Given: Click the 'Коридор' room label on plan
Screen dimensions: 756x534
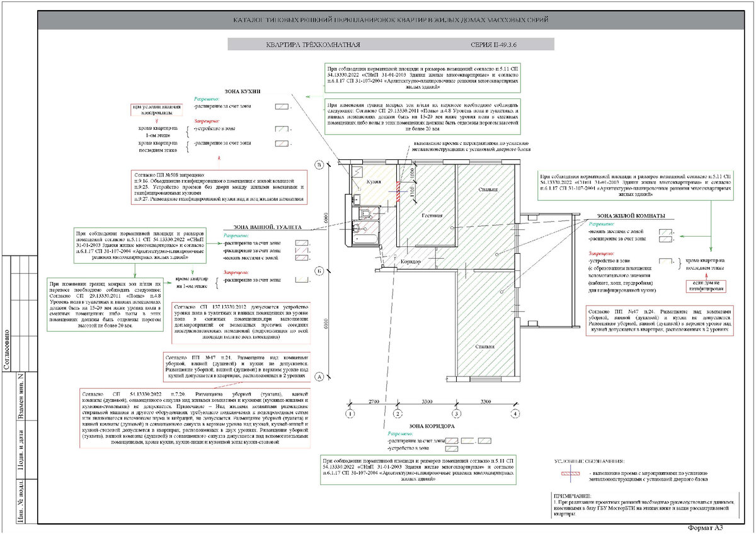Looking at the screenshot, I should tap(410, 261).
